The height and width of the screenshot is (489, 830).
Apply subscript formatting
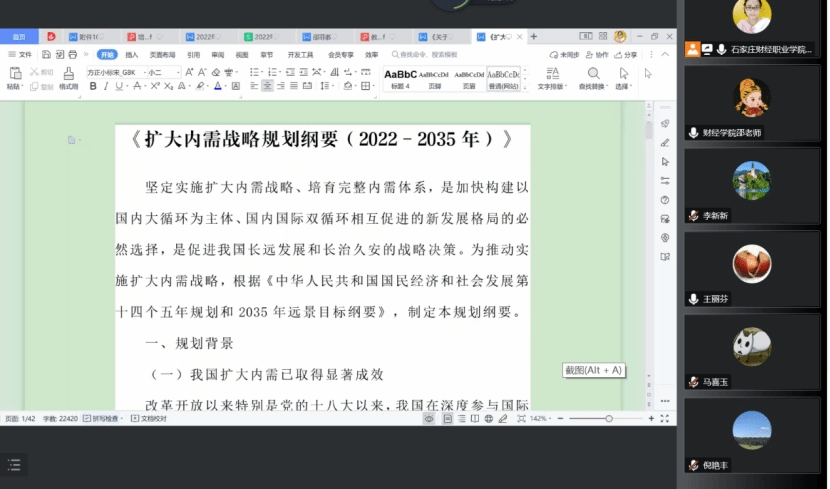coord(168,86)
